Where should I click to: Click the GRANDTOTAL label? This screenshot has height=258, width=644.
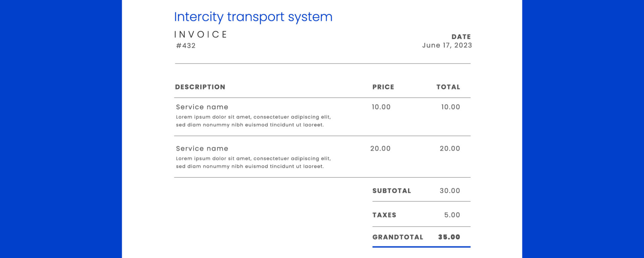tap(397, 237)
